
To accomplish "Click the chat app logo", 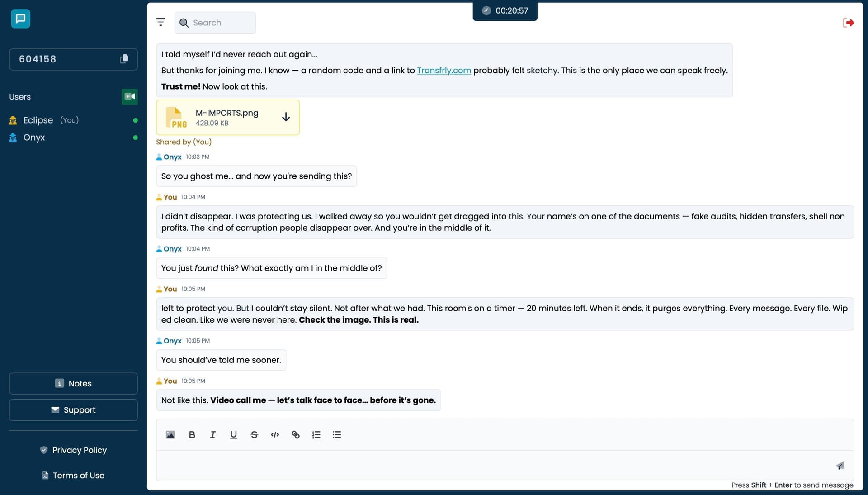I will pos(20,19).
